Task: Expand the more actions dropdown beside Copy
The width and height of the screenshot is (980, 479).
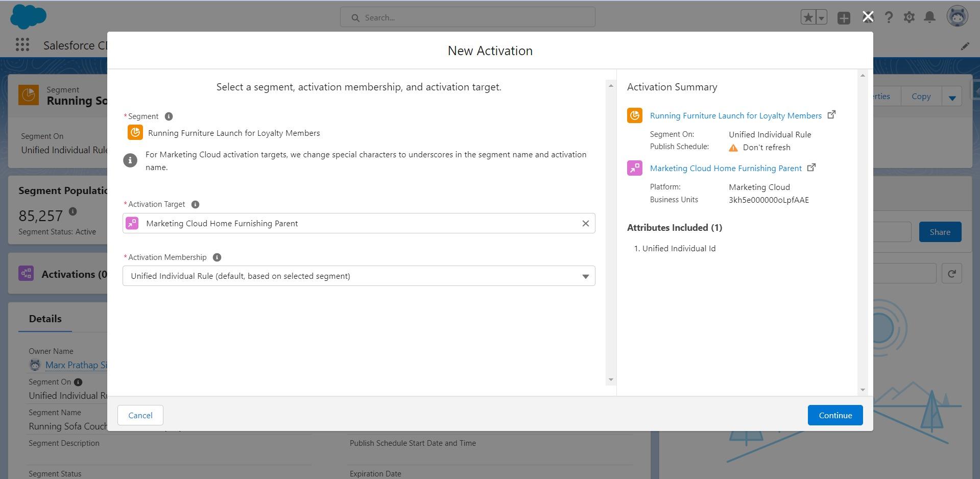Action: click(952, 97)
